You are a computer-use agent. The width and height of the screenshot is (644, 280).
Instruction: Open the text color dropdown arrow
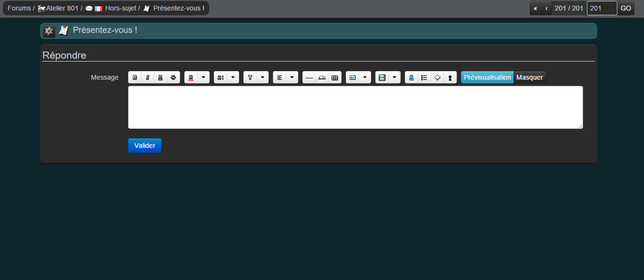click(203, 77)
